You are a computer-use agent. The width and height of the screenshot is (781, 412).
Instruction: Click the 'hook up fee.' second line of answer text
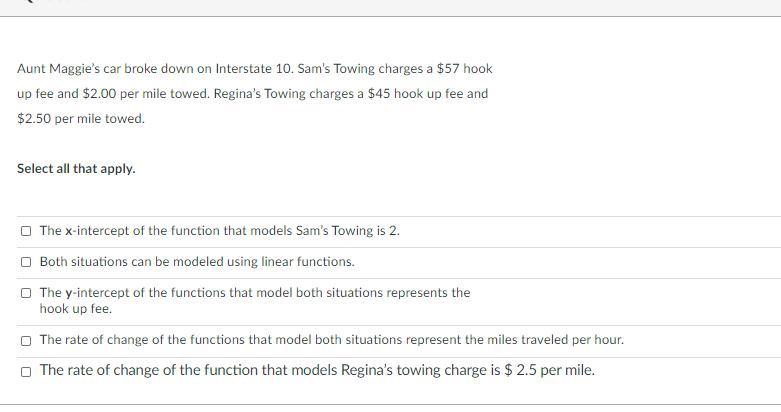[76, 309]
